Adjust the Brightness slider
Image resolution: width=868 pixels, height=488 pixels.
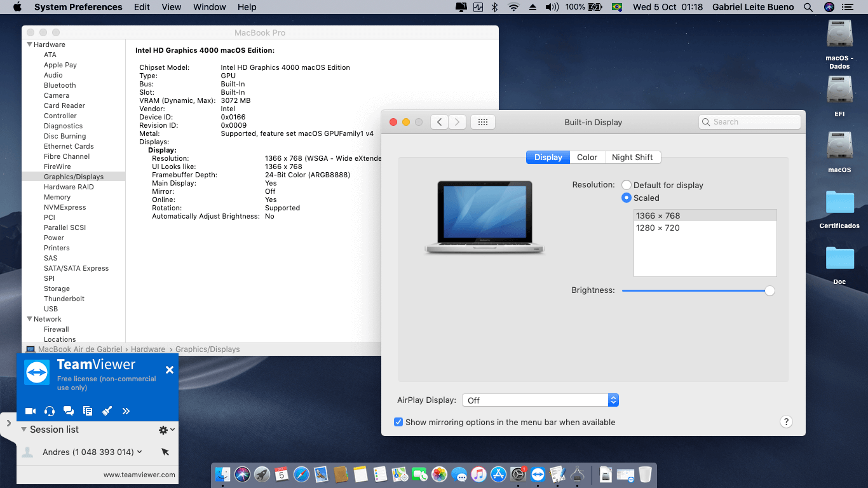698,290
